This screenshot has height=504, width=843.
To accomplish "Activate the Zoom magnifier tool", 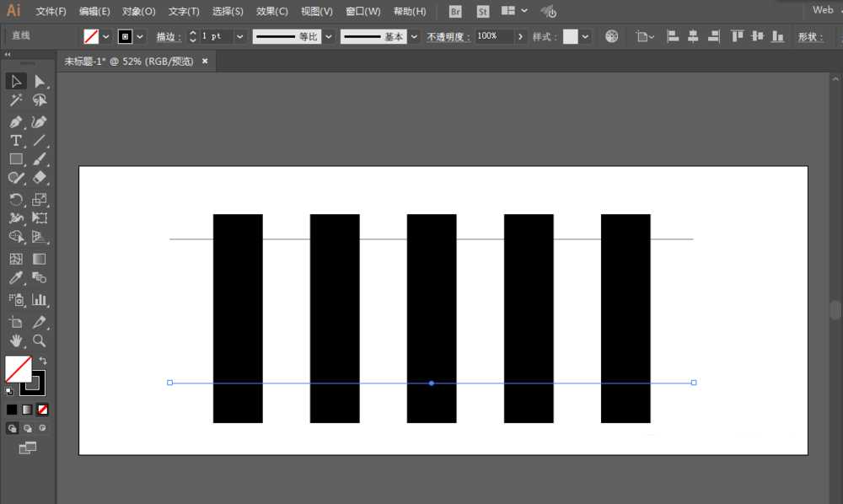I will [39, 340].
